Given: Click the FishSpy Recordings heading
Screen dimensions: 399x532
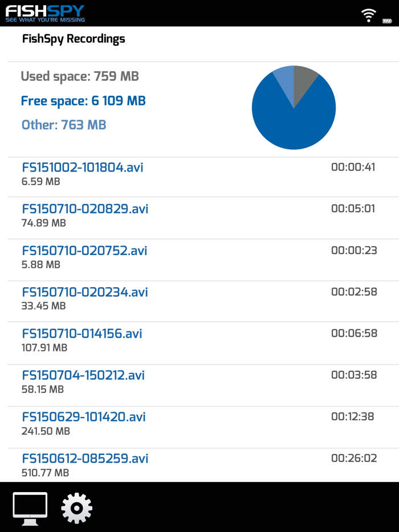Looking at the screenshot, I should pos(74,39).
